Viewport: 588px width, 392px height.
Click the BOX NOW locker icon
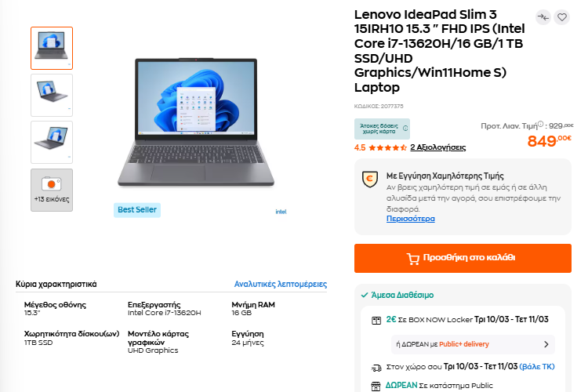376,320
